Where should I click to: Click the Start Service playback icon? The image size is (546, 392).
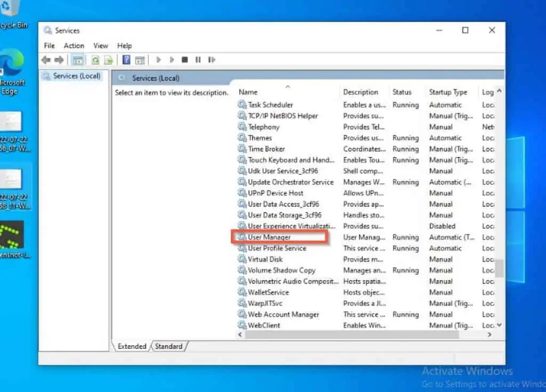[158, 60]
